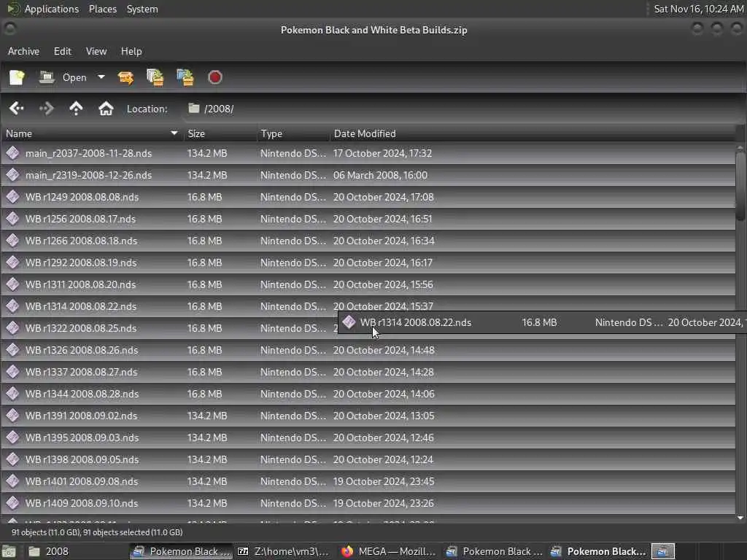Open the System menu in top panel
The image size is (747, 560).
tap(142, 9)
